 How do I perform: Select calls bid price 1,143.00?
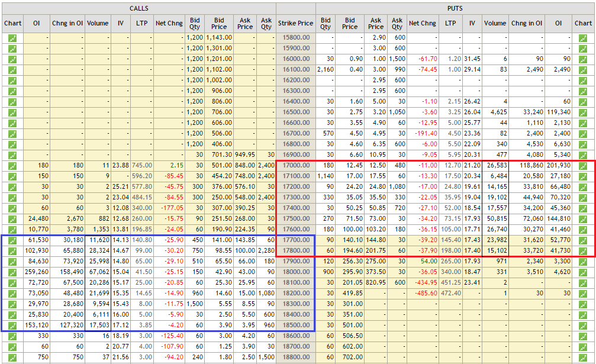[219, 38]
